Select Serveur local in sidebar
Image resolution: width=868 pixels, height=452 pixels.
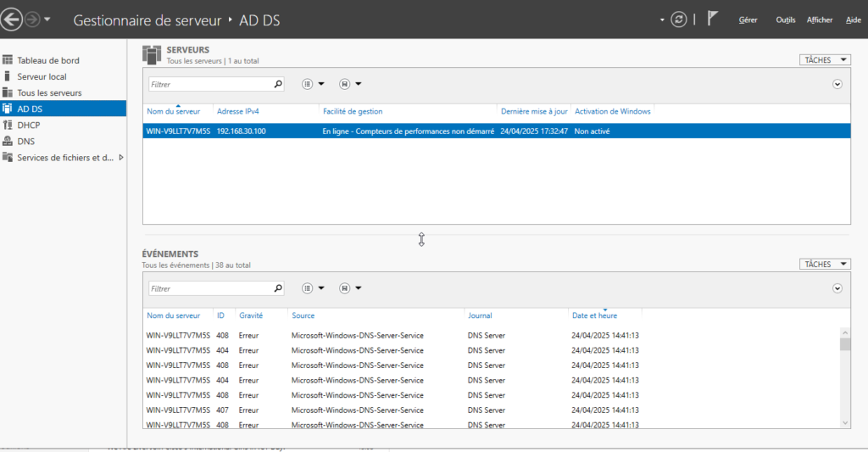(42, 76)
